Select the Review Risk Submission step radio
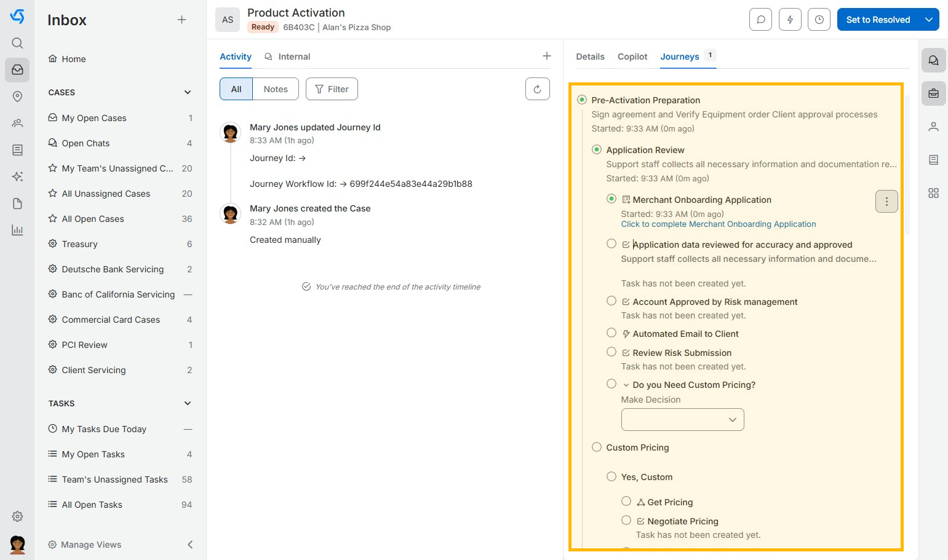Image resolution: width=948 pixels, height=560 pixels. pos(611,352)
